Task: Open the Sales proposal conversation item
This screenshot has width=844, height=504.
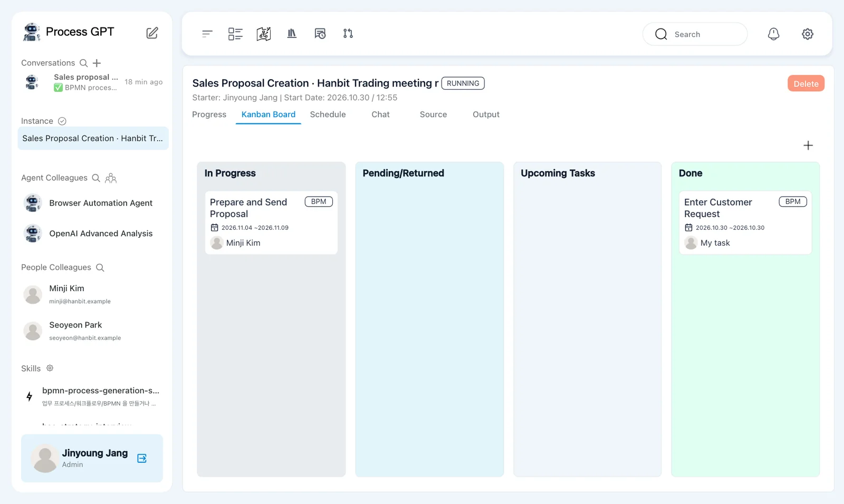Action: [x=93, y=82]
